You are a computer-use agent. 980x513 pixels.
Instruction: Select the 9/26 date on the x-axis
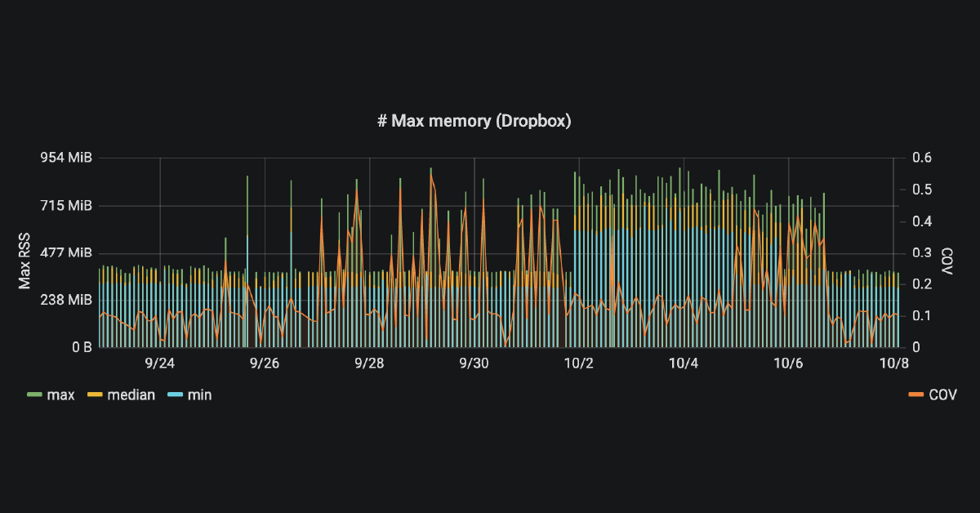[265, 363]
